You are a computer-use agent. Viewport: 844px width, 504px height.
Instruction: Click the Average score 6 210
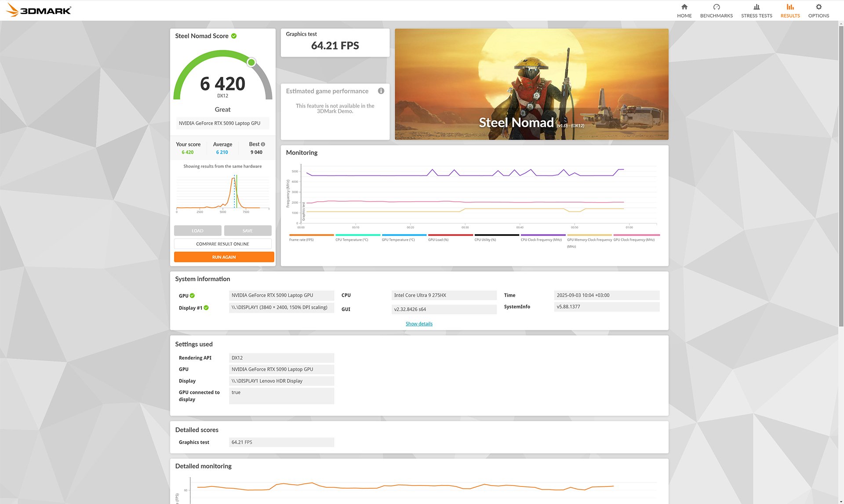(x=222, y=152)
